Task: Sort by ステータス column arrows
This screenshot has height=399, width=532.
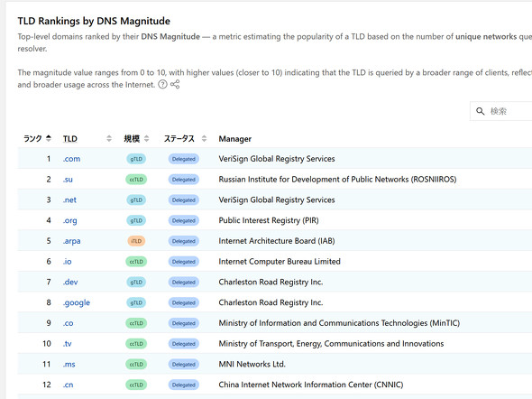Action: point(204,138)
